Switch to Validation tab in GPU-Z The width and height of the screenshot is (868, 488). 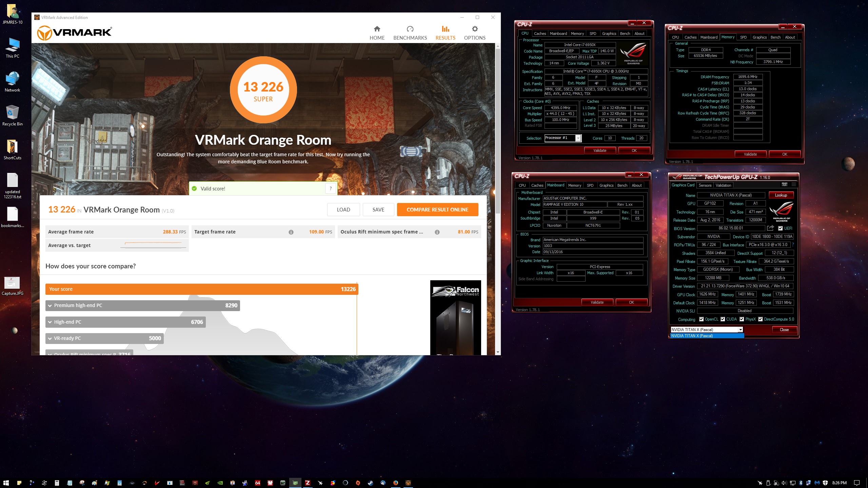[723, 185]
